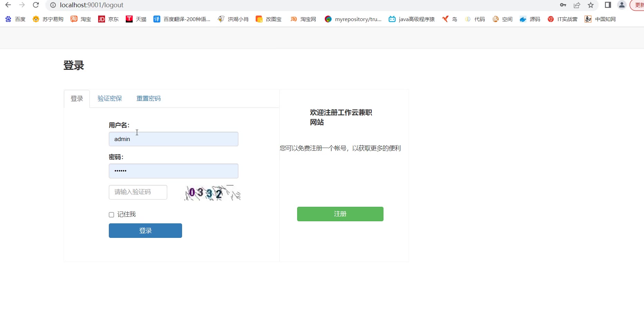644x325 pixels.
Task: Click the 请输入验证码 captcha input
Action: tap(138, 192)
